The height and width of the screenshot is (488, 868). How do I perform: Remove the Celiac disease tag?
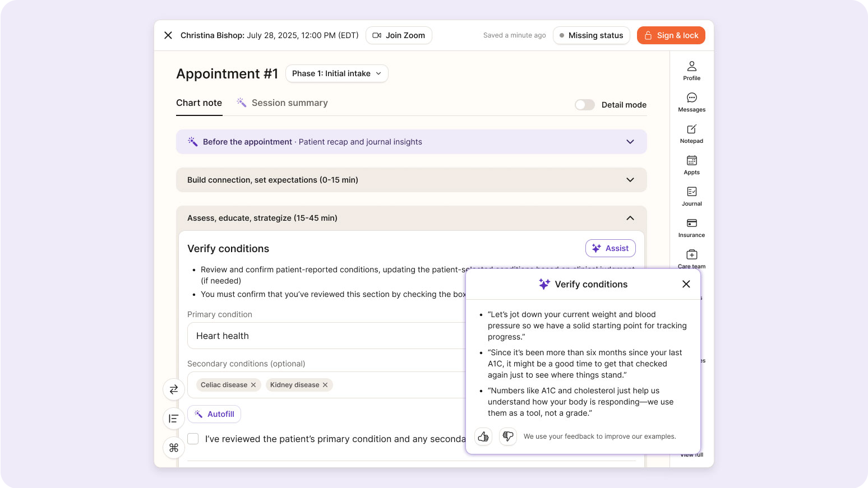253,385
